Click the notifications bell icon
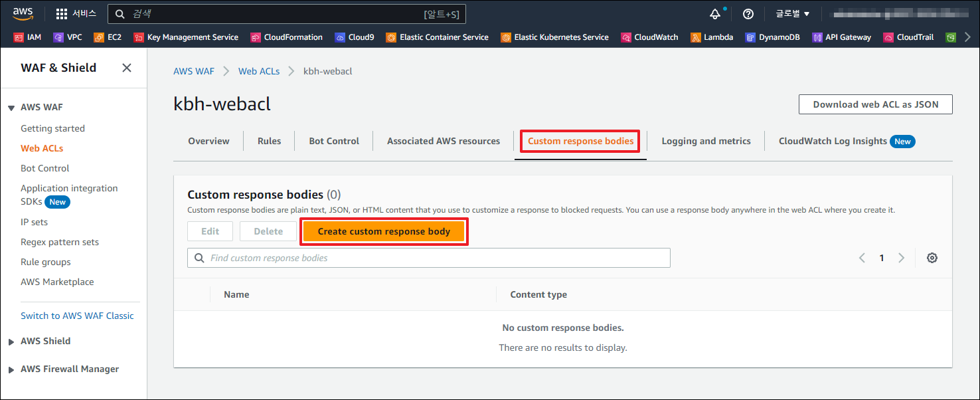 tap(715, 14)
